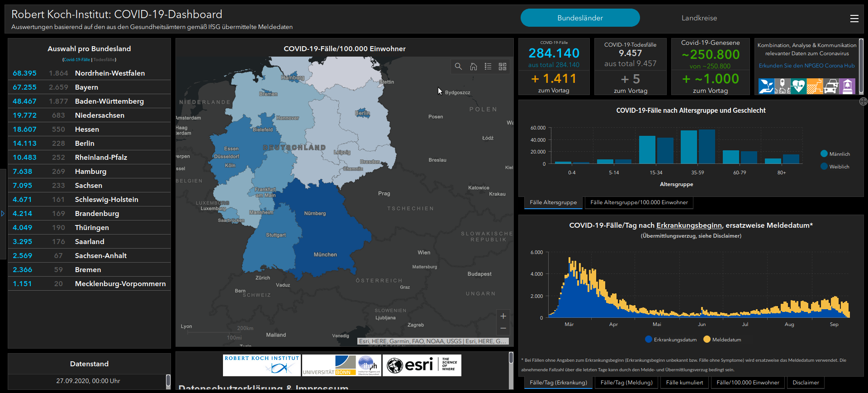Open the basemap gallery icon
This screenshot has width=868, height=393.
503,67
